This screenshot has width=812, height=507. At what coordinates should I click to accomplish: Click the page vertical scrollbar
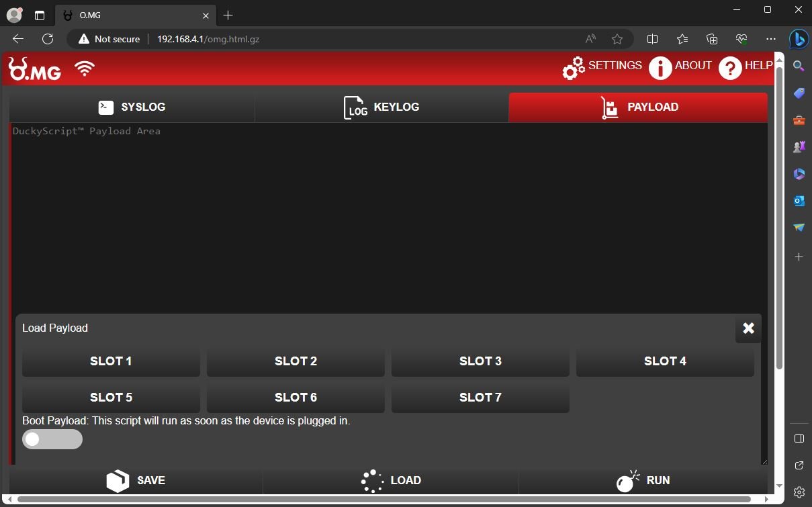[779, 218]
